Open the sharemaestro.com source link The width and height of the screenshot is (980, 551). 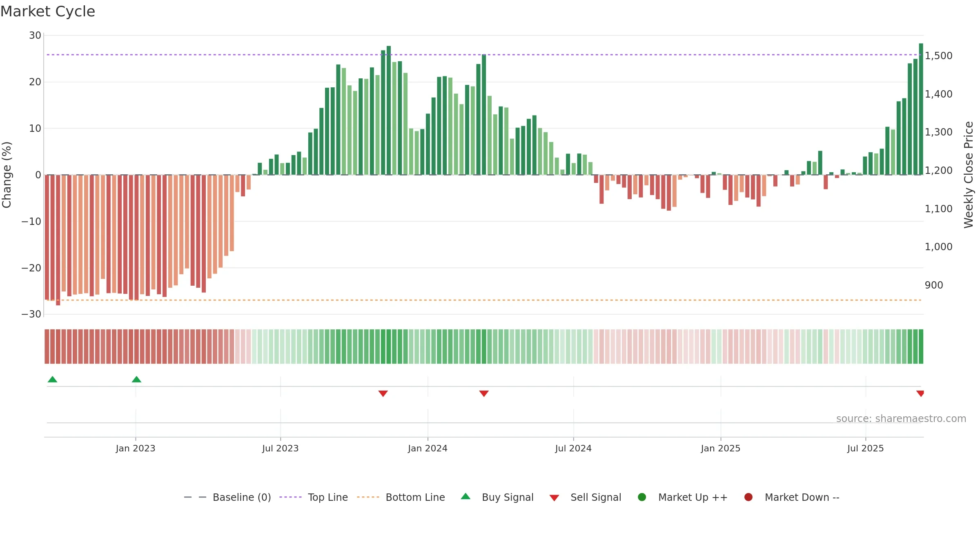[x=901, y=419]
